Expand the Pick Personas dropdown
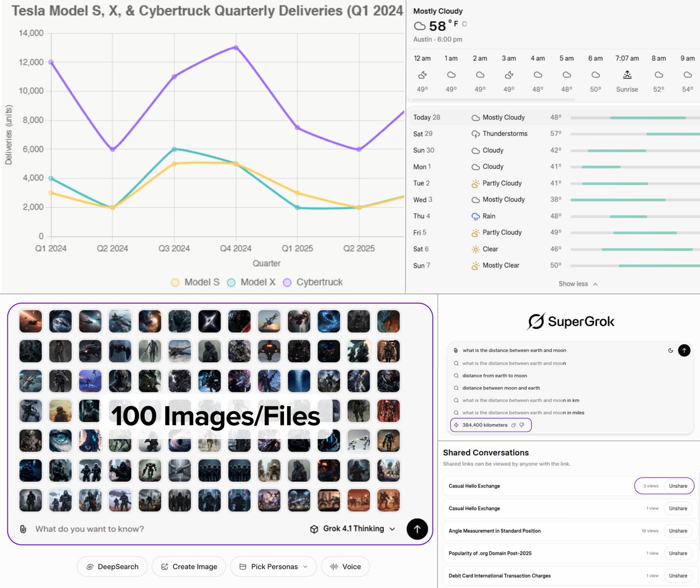Viewport: 700px width, 588px height. [x=274, y=566]
